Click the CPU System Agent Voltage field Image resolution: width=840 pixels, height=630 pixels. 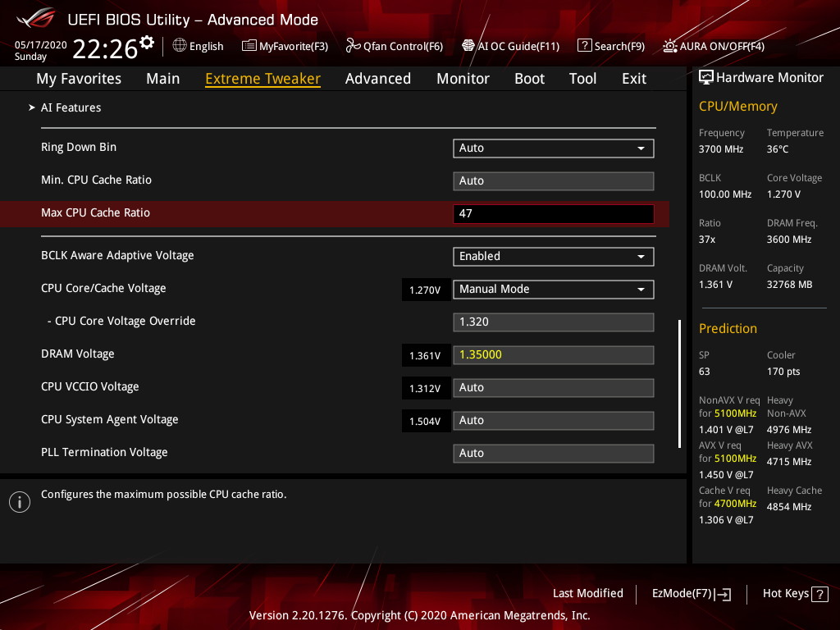554,421
